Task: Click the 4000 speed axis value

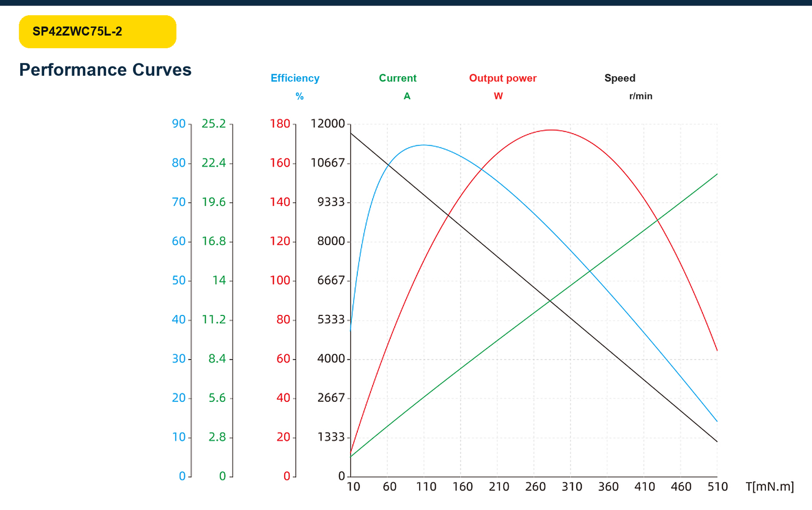Action: click(x=331, y=359)
